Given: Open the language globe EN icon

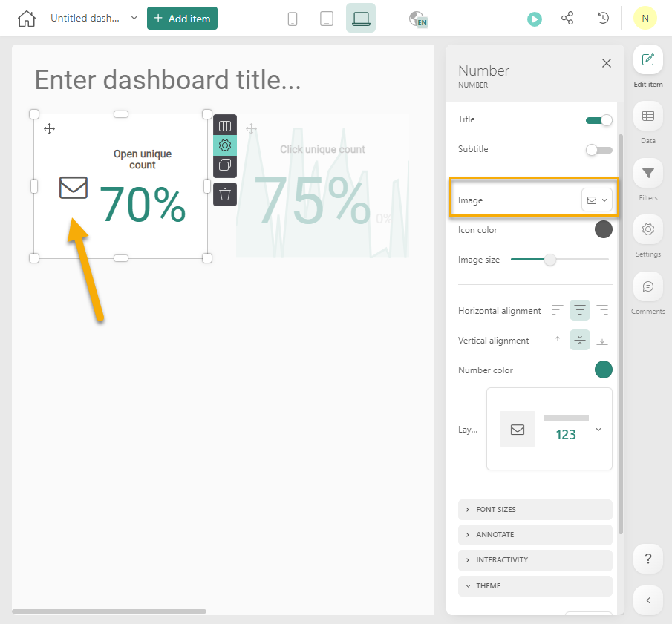Looking at the screenshot, I should (x=418, y=19).
